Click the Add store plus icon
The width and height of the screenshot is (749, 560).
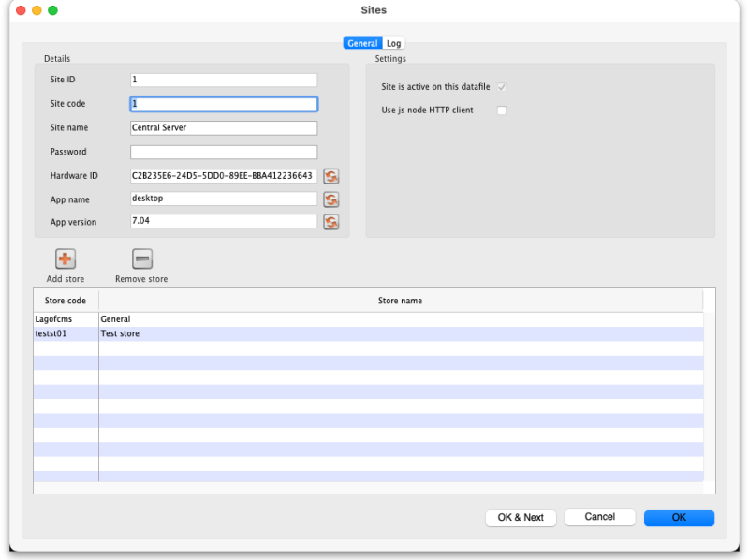click(66, 259)
